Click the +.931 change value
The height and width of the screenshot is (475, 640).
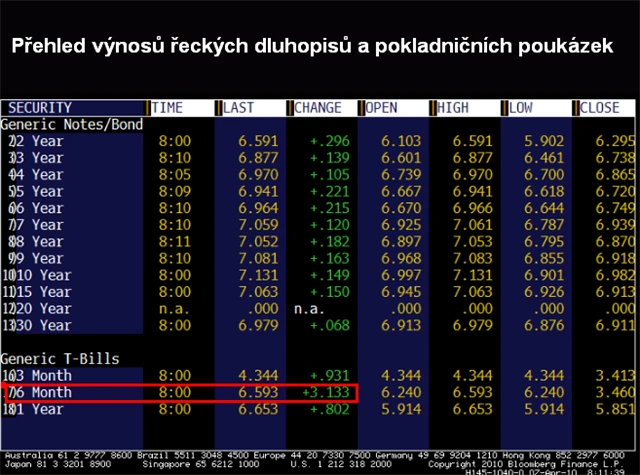click(324, 375)
